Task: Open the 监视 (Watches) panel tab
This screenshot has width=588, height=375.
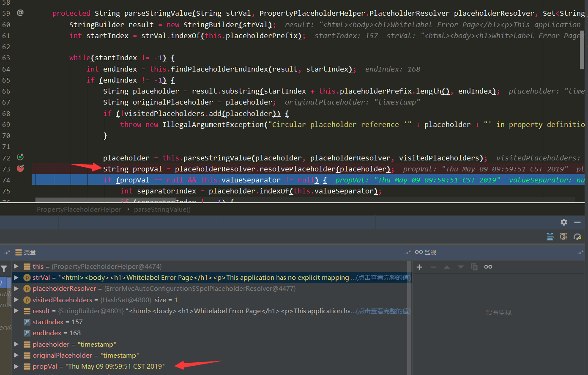Action: coord(426,252)
